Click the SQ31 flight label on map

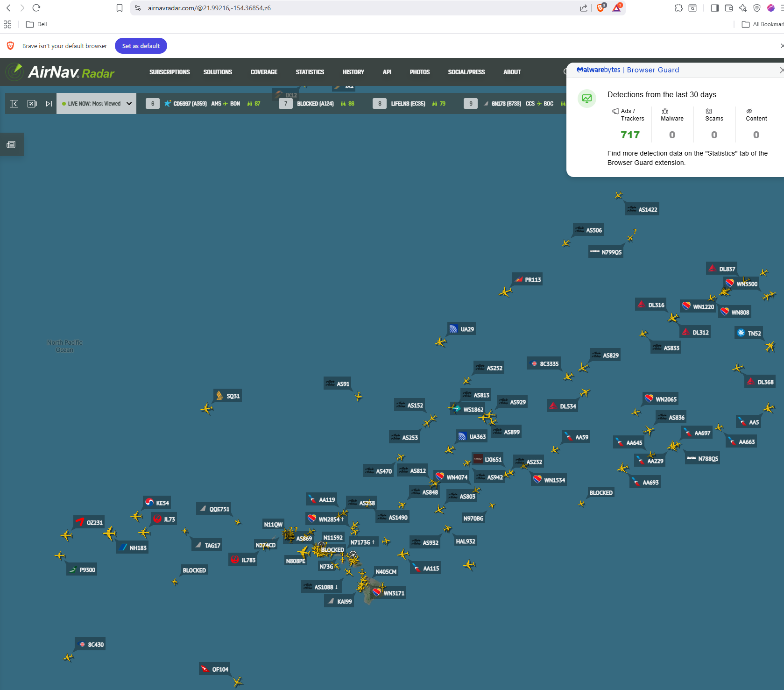coord(233,396)
